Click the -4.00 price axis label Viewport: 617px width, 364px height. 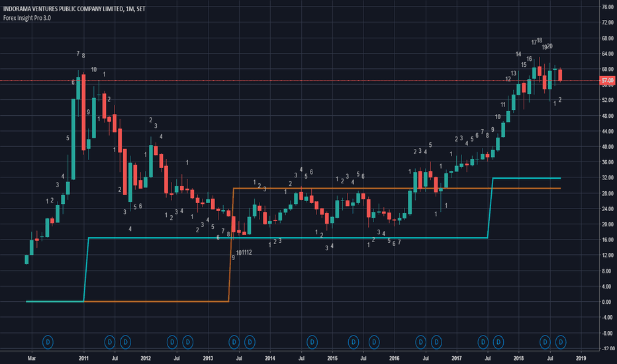click(608, 317)
